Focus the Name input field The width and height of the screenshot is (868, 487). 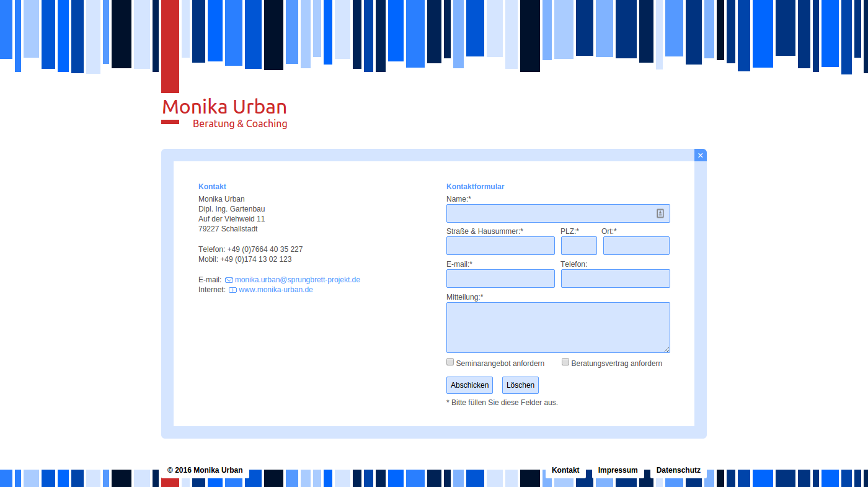(x=558, y=213)
